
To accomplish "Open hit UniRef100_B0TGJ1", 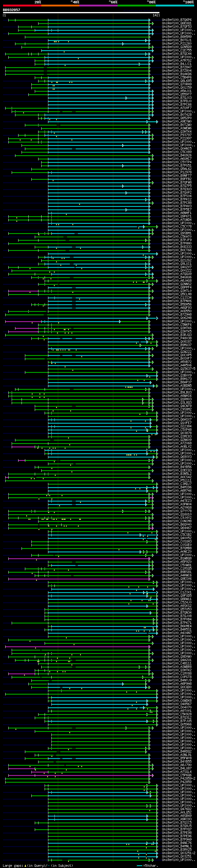I will pyautogui.click(x=177, y=40).
